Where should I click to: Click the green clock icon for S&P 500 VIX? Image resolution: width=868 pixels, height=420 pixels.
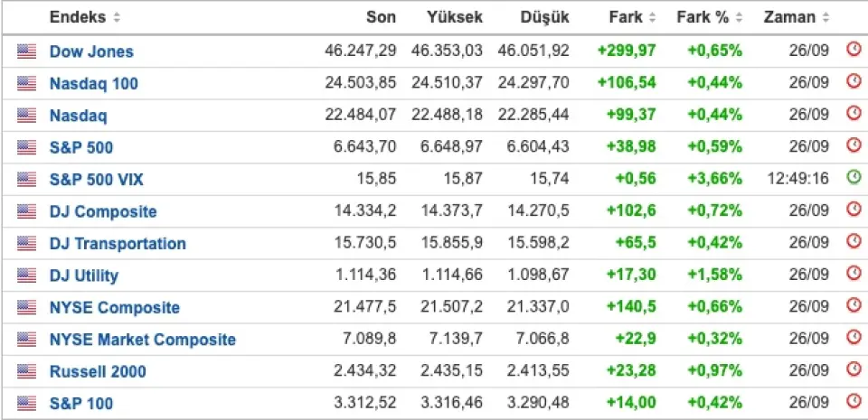coord(854,179)
